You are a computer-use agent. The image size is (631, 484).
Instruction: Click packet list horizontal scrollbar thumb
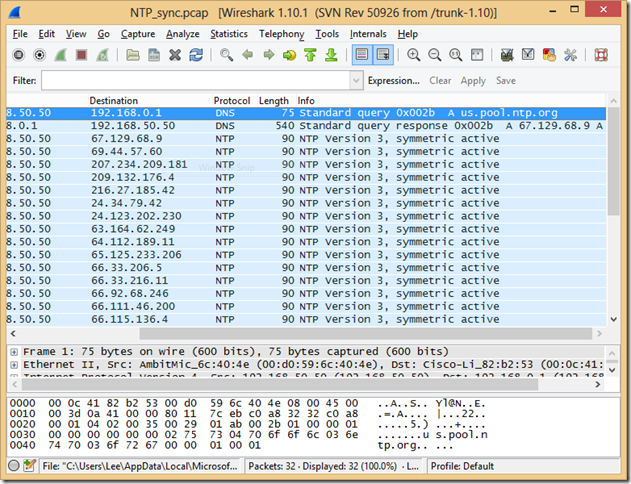click(365, 334)
